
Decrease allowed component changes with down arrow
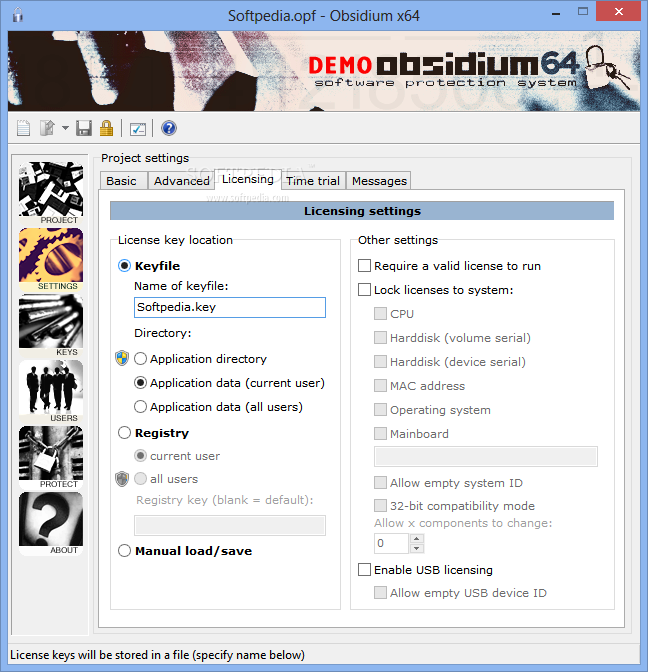417,548
